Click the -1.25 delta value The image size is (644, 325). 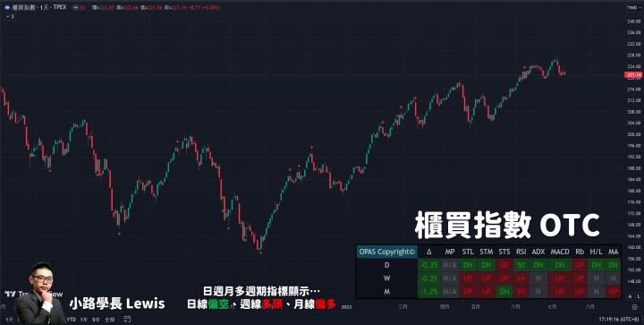tap(429, 292)
